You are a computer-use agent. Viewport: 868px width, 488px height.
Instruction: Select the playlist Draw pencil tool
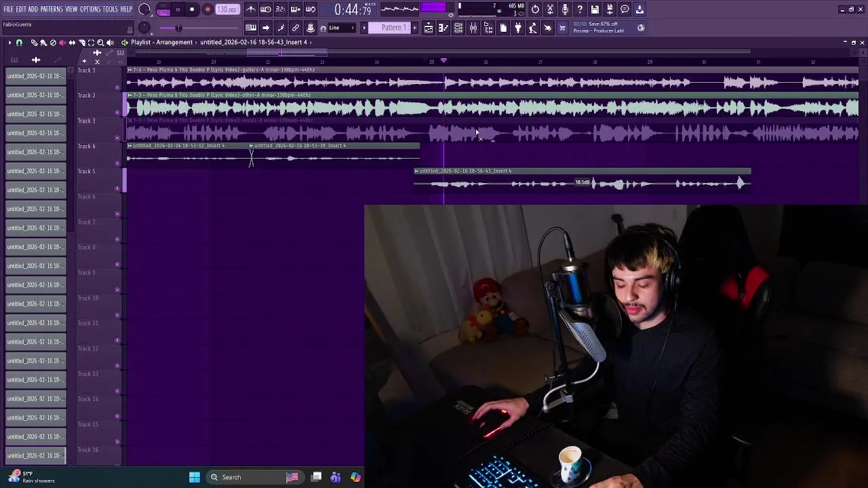34,43
